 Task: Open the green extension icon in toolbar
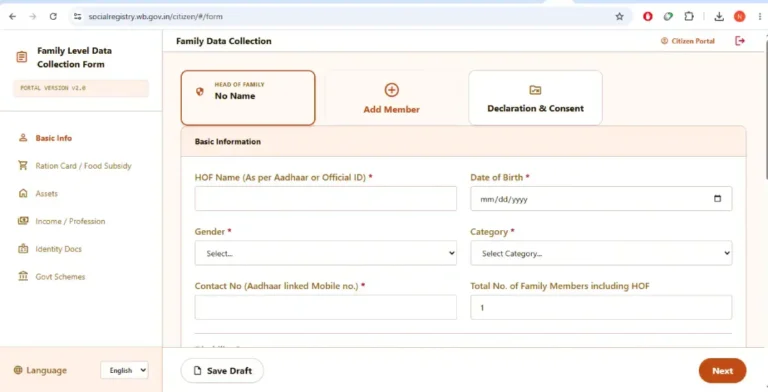click(x=668, y=17)
